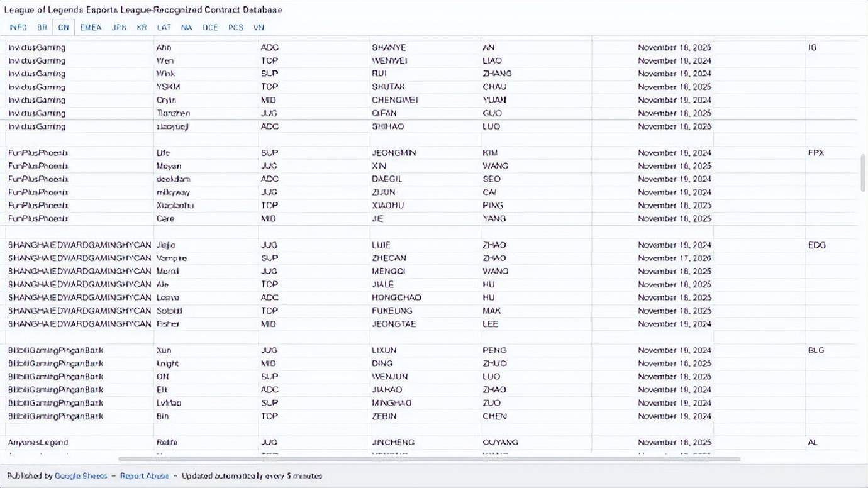Screen dimensions: 868x488
Task: Open the PCS sheet tab
Action: 235,28
